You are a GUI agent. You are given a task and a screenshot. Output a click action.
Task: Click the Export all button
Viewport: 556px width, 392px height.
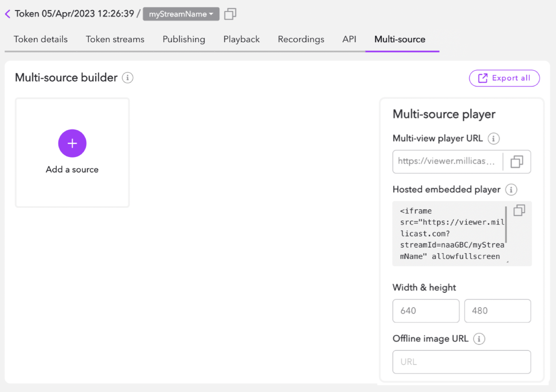coord(504,78)
